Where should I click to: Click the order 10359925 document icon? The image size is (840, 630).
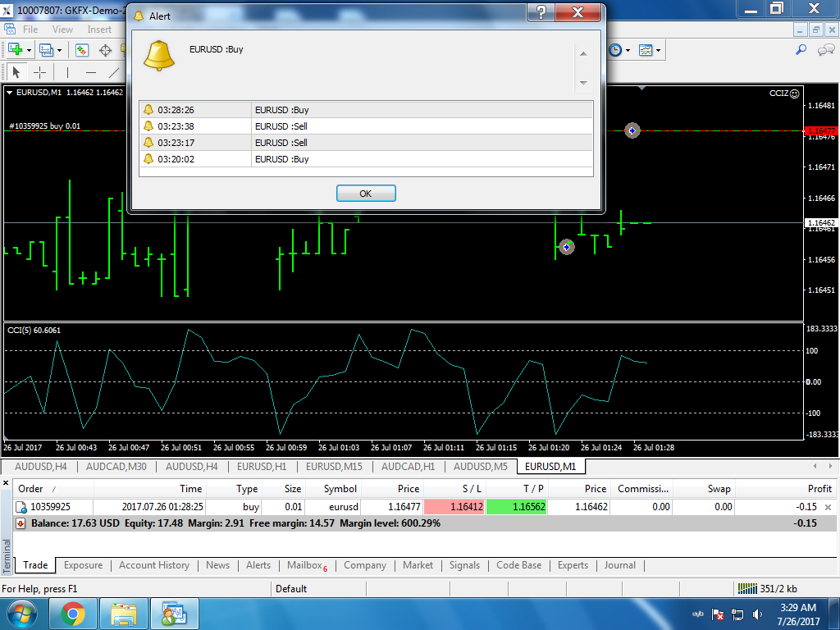coord(21,507)
